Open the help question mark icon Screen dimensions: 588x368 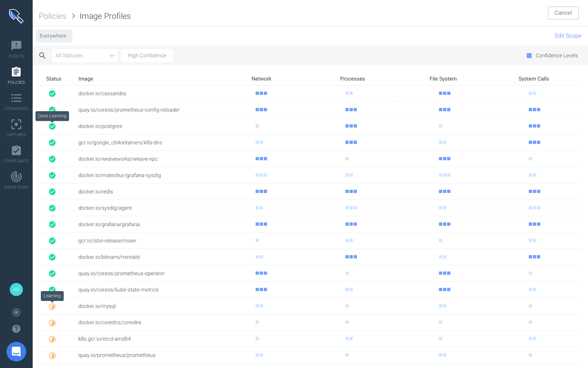coord(16,329)
